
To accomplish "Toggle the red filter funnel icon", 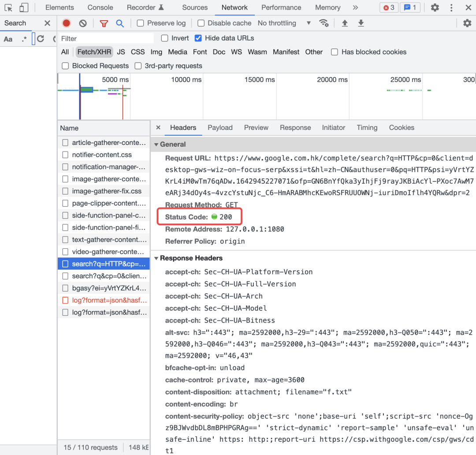I will [104, 23].
